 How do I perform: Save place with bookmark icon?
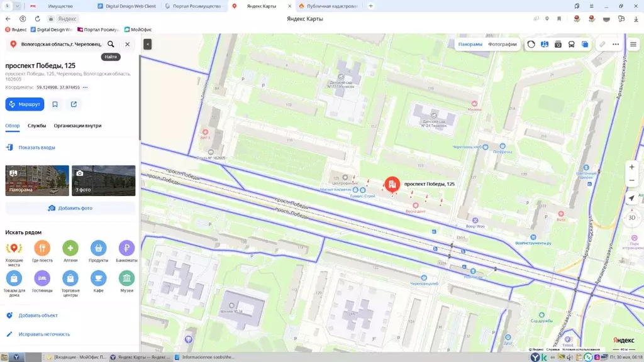click(x=55, y=104)
